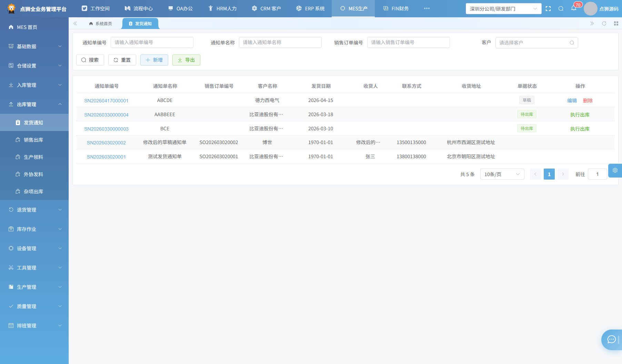
Task: Click the 搜索 button
Action: (x=90, y=60)
